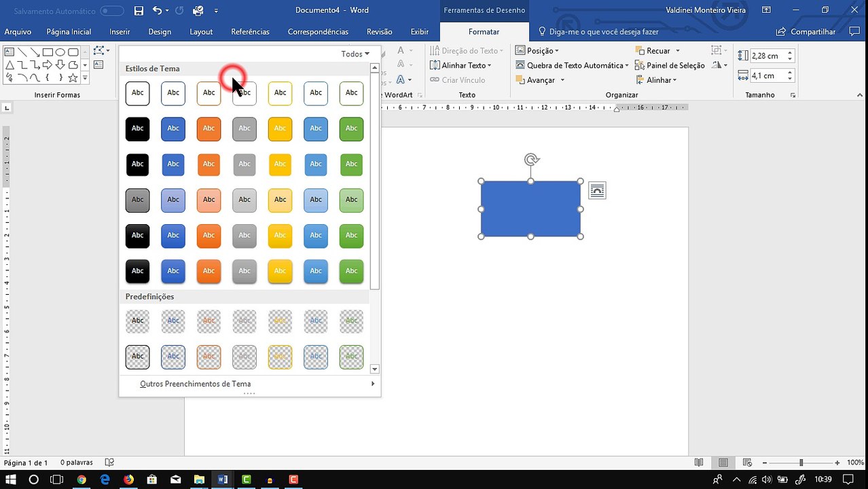
Task: Choose the rounded rectangle shape
Action: (x=73, y=52)
